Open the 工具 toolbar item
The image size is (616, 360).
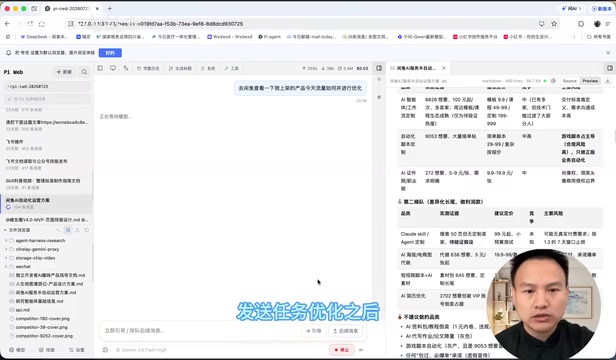[231, 68]
